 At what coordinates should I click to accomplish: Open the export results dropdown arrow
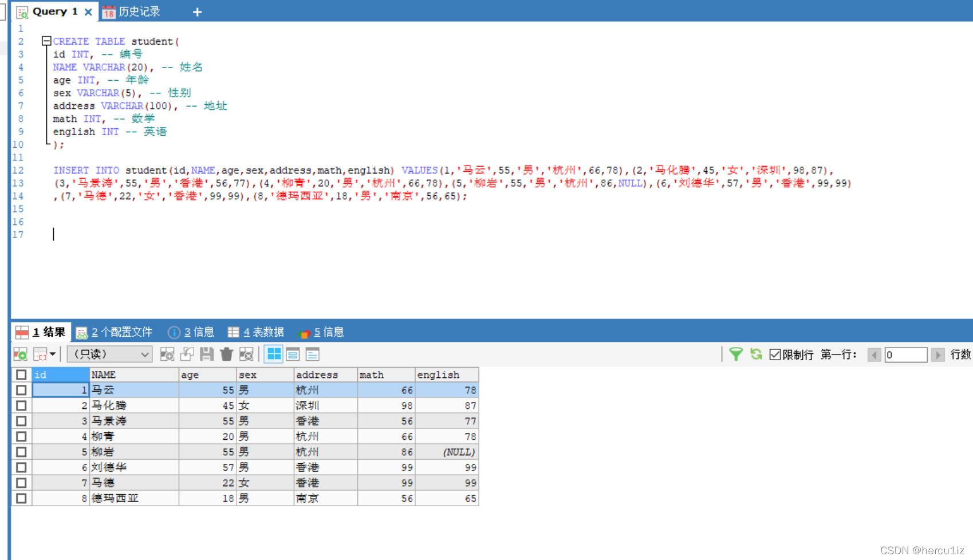pyautogui.click(x=53, y=354)
